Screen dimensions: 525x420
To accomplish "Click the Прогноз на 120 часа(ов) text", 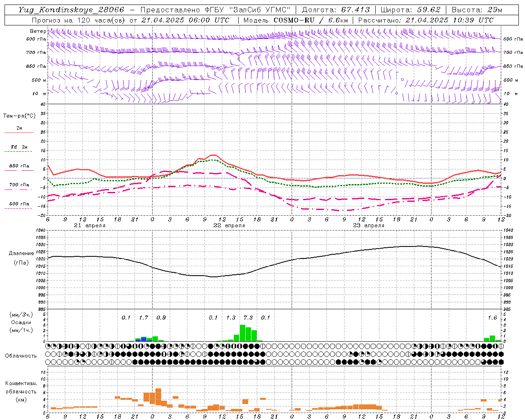I will pos(79,20).
